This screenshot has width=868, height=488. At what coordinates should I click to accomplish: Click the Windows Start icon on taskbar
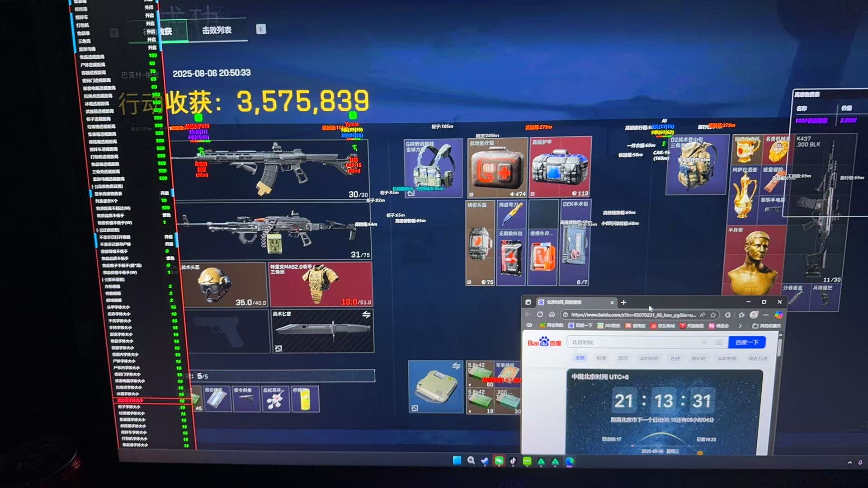pyautogui.click(x=457, y=460)
